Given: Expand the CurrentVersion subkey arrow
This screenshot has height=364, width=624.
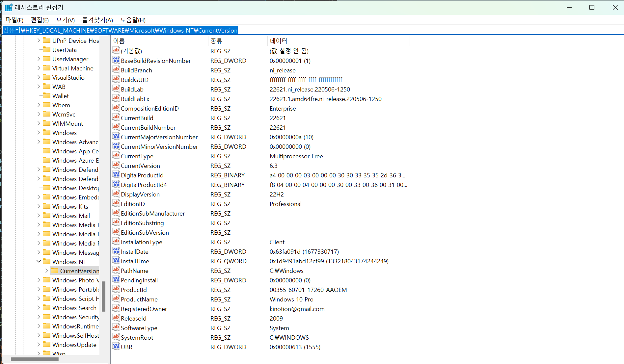Looking at the screenshot, I should 46,271.
